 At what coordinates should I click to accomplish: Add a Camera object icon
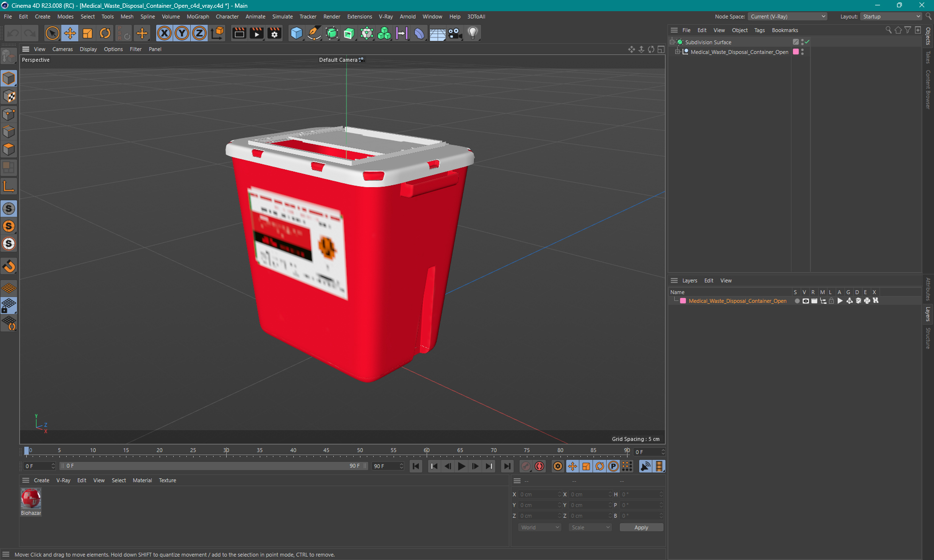[455, 33]
